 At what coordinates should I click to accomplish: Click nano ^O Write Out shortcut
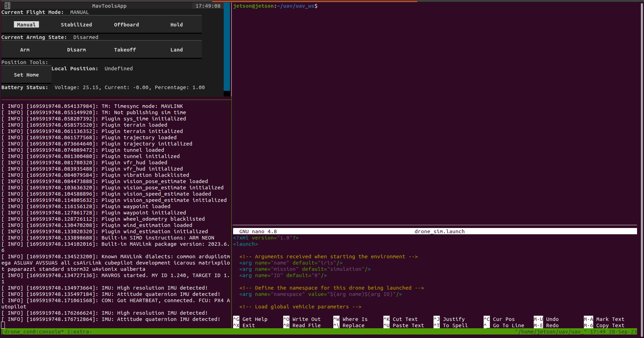(x=302, y=319)
